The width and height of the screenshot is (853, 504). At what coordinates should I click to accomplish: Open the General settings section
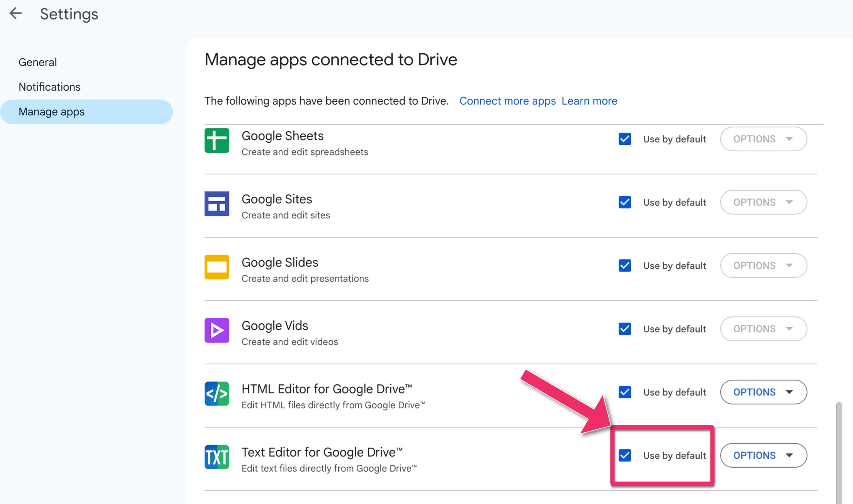pos(37,62)
